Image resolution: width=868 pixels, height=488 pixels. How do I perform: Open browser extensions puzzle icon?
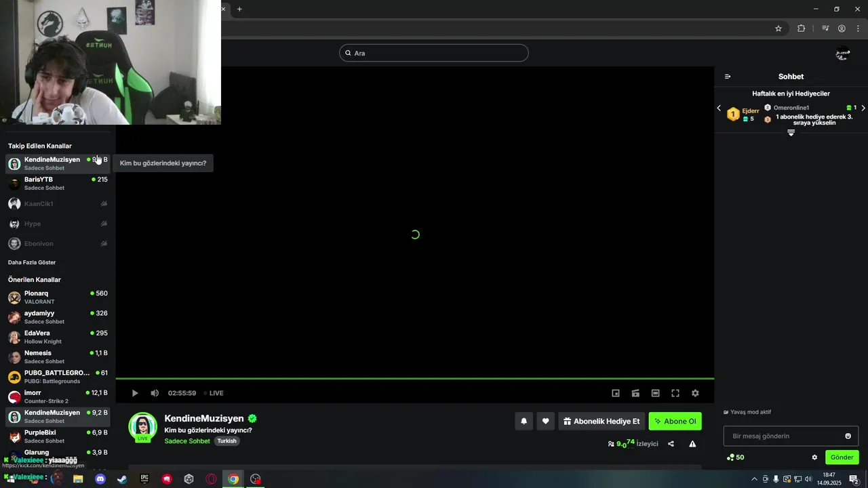click(801, 28)
